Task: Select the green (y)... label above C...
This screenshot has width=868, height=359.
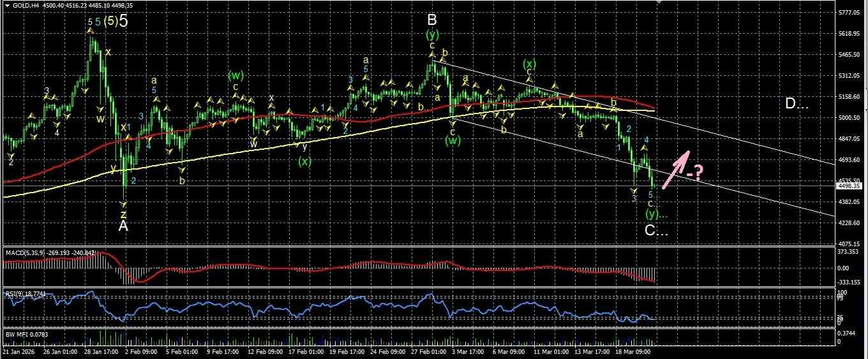Action: (656, 214)
